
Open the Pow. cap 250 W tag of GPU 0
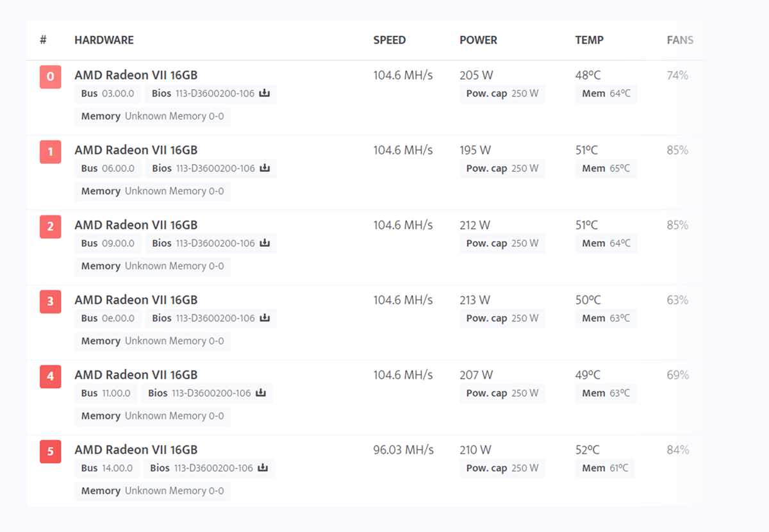[502, 94]
